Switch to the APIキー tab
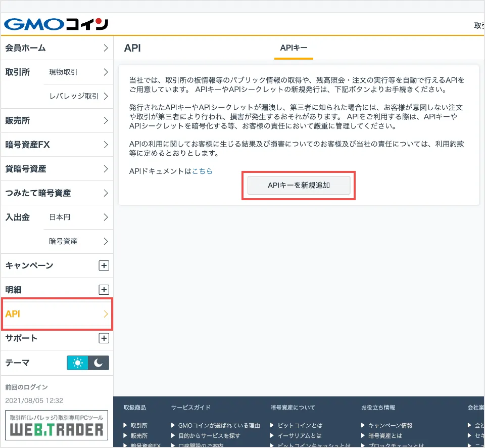The image size is (485, 448). click(293, 48)
